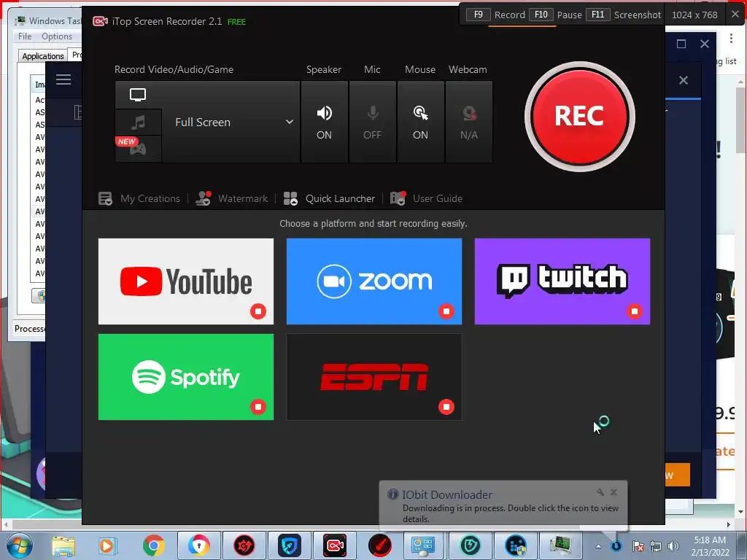Click the red record badge on Zoom tile
This screenshot has width=747, height=560.
coord(446,311)
